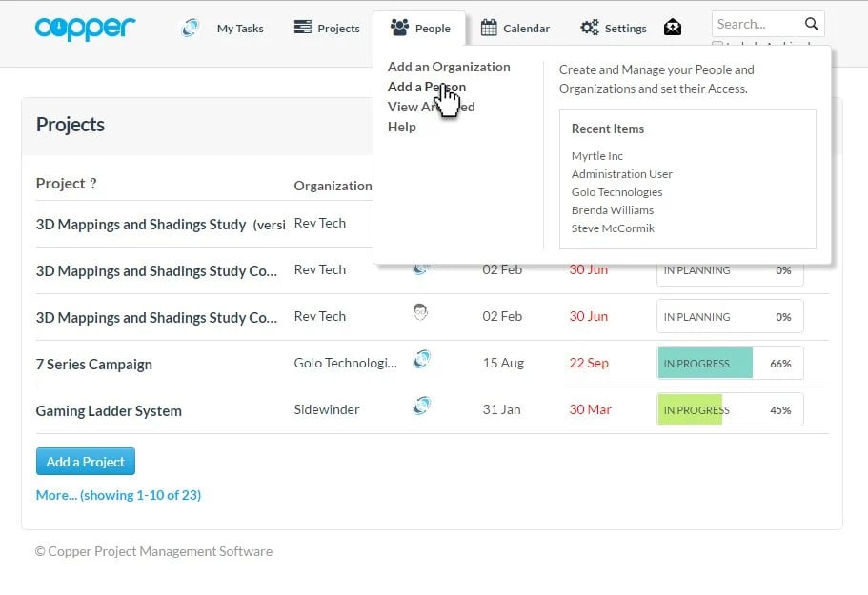Select Add a Person menu entry
This screenshot has width=868, height=595.
point(426,87)
